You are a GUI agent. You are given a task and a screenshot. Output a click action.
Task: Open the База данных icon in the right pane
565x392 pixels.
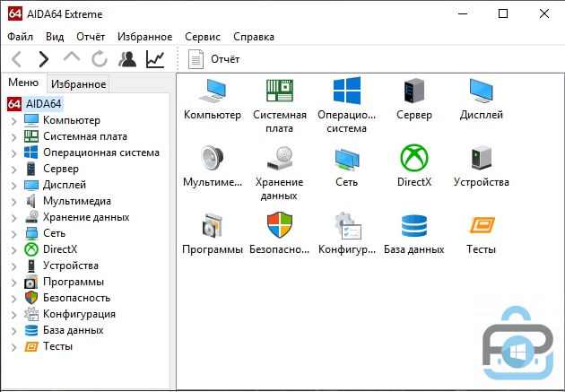[414, 225]
